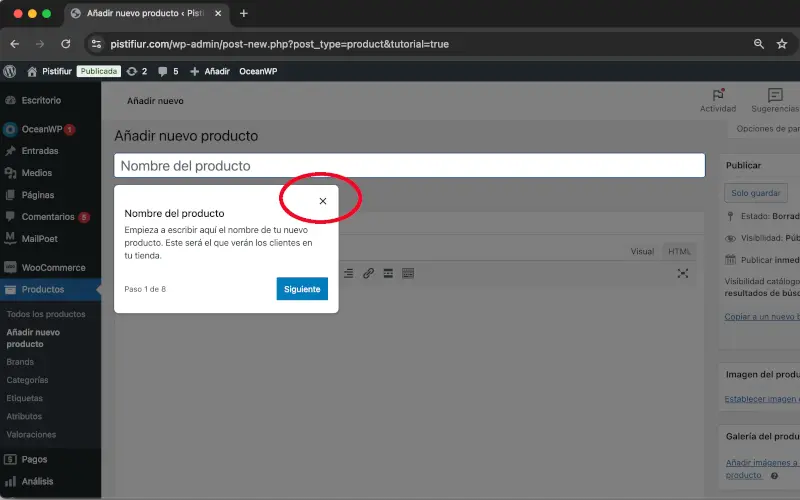Click the gallery help question icon
800x500 pixels.
coord(774,476)
